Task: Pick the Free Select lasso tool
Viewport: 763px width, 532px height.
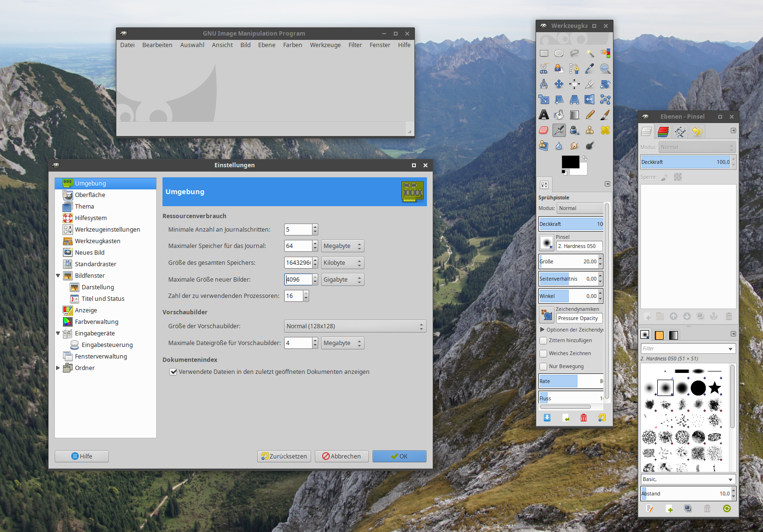Action: 575,53
